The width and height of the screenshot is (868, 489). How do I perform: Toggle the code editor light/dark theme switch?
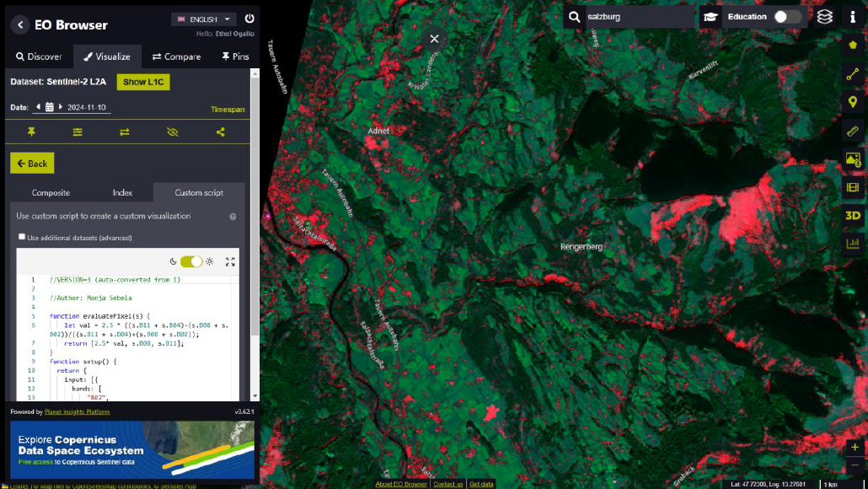click(191, 262)
